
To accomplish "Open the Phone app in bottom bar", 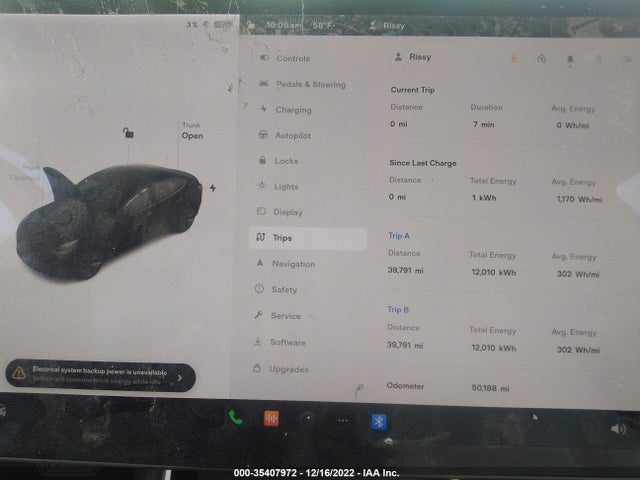I will click(236, 418).
